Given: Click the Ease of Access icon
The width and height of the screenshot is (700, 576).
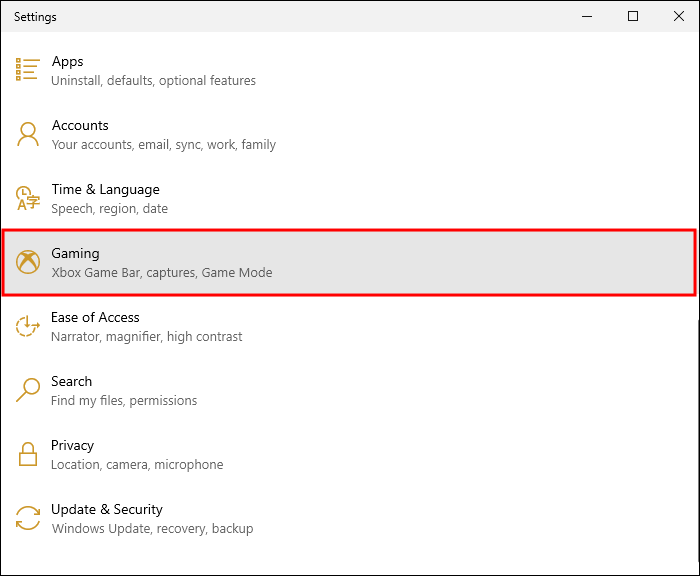Looking at the screenshot, I should point(27,326).
